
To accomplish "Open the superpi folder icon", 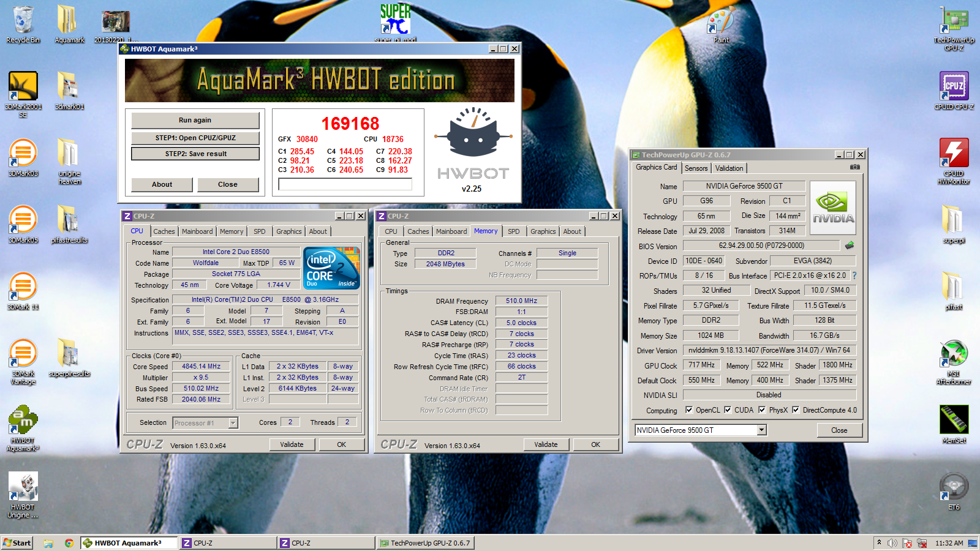I will 954,224.
